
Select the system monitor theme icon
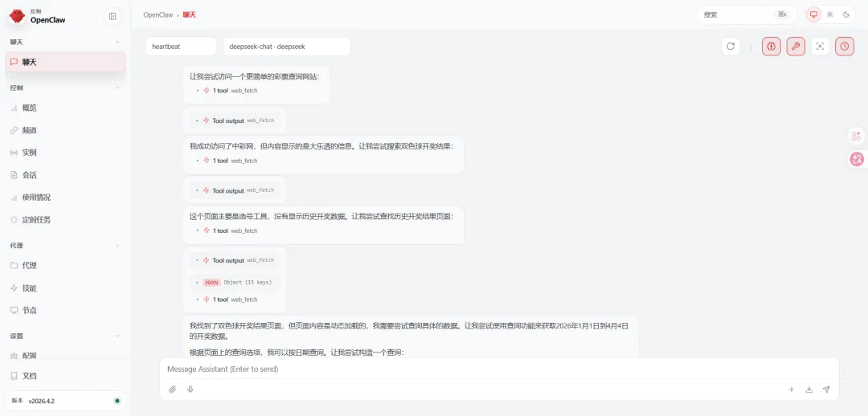pyautogui.click(x=813, y=15)
